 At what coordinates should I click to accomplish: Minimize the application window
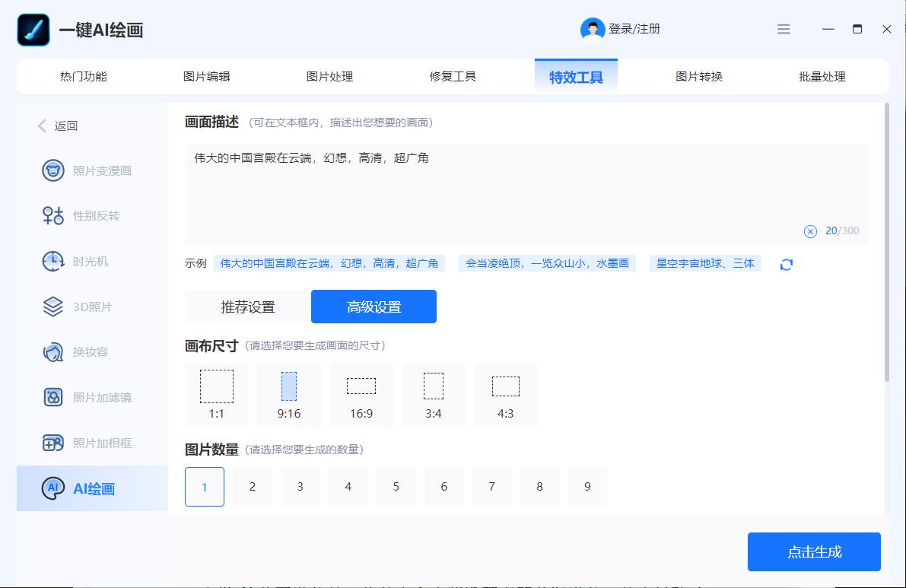tap(828, 29)
